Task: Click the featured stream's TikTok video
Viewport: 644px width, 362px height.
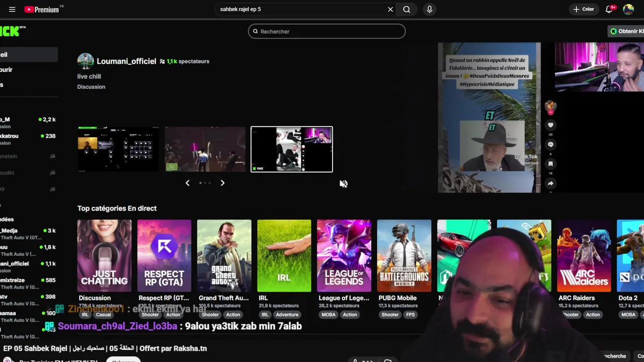Action: (489, 118)
